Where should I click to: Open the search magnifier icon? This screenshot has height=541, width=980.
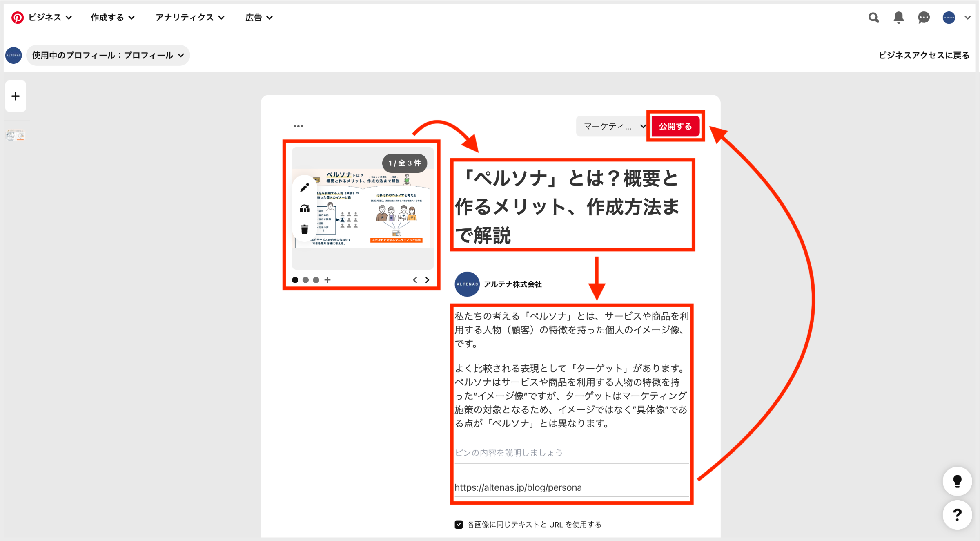873,18
